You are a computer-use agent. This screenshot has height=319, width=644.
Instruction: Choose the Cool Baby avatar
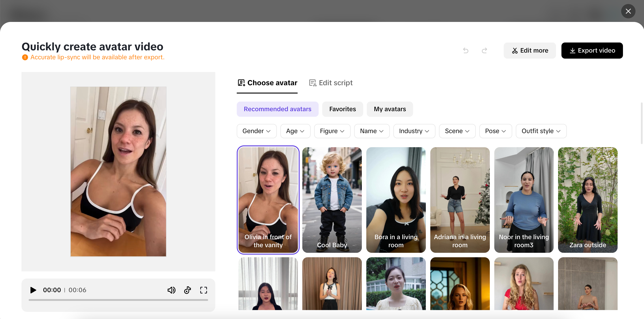(x=332, y=200)
